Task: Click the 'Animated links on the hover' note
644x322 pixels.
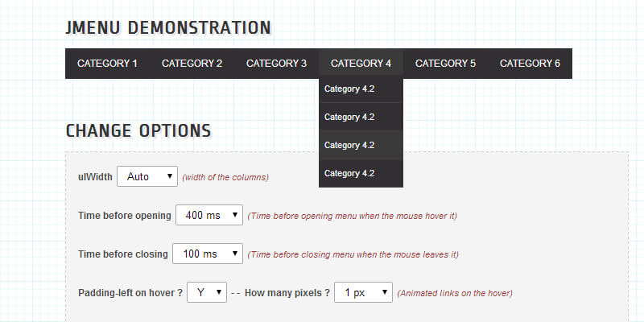Action: tap(455, 293)
